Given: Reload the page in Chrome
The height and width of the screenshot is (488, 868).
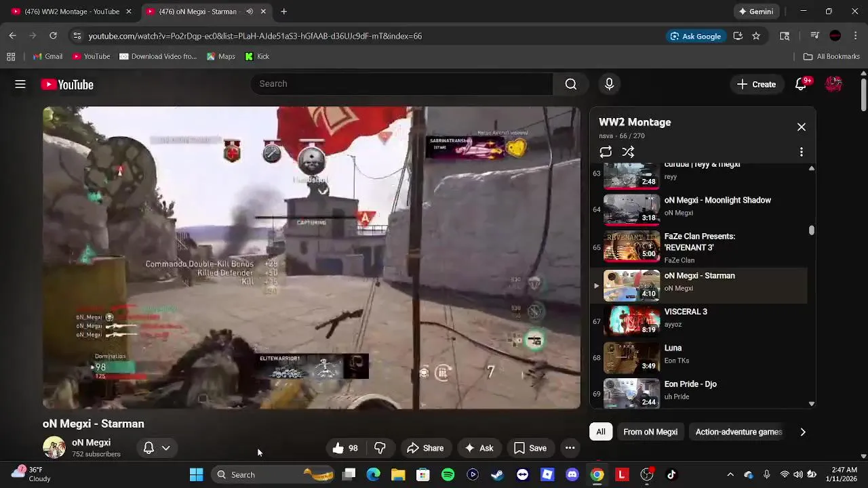Looking at the screenshot, I should [53, 36].
